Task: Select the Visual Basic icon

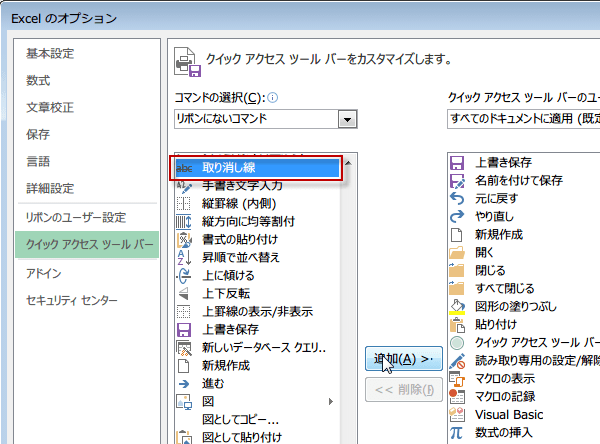Action: (458, 414)
